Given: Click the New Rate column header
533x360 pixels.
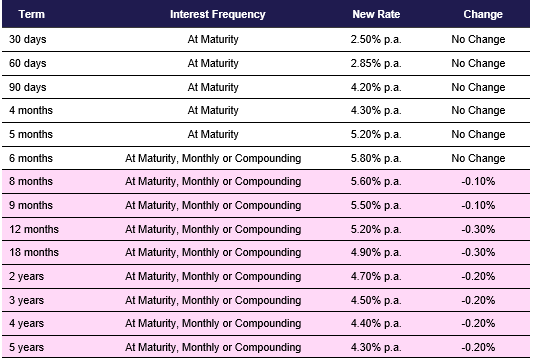Looking at the screenshot, I should pos(376,14).
